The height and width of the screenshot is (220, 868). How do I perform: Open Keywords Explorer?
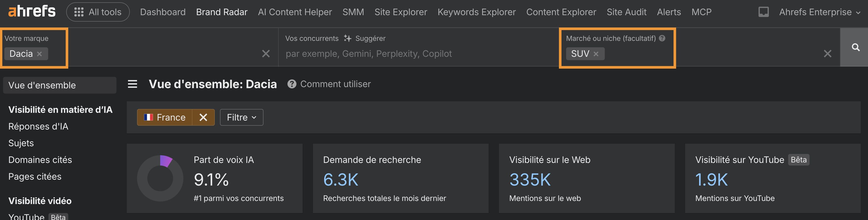click(x=476, y=12)
